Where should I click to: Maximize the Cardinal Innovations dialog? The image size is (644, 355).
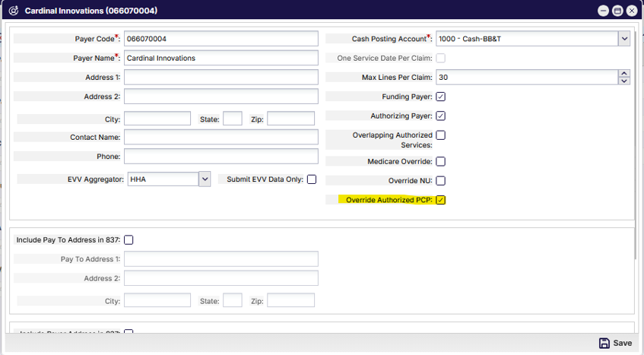tap(617, 11)
